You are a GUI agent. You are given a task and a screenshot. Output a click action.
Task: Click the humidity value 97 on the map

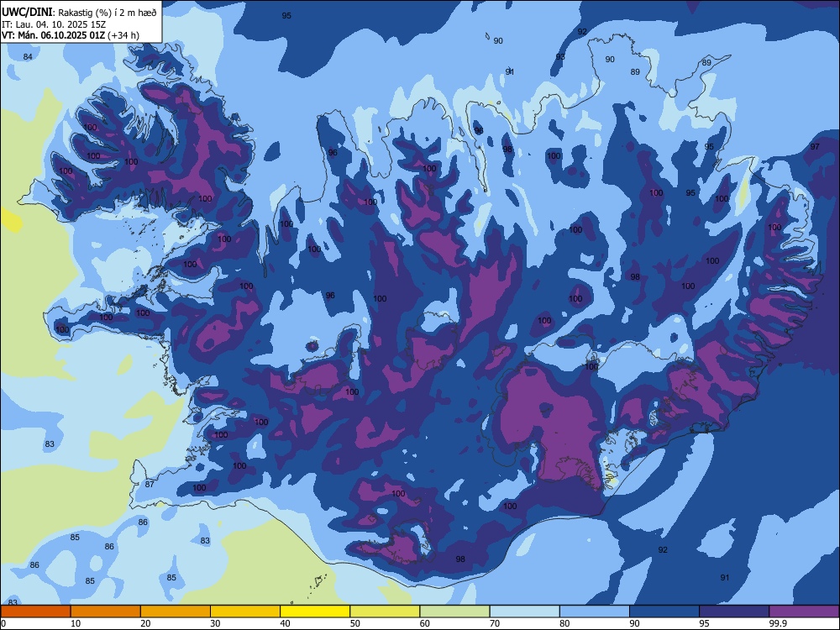[815, 146]
